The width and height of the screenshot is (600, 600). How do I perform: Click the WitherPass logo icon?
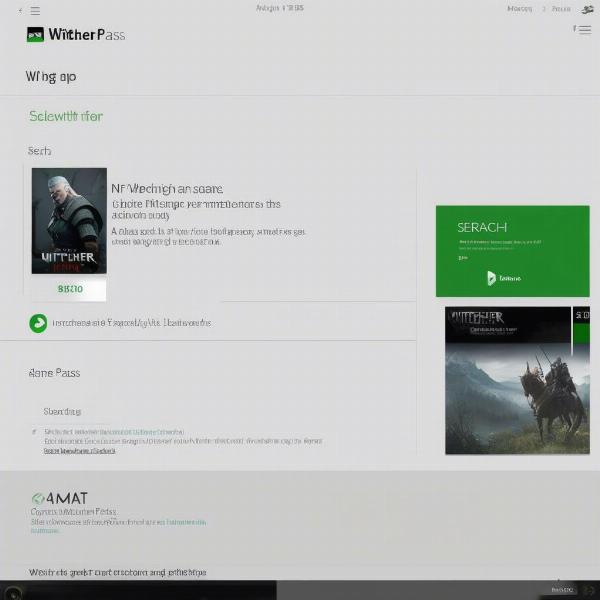tap(35, 35)
